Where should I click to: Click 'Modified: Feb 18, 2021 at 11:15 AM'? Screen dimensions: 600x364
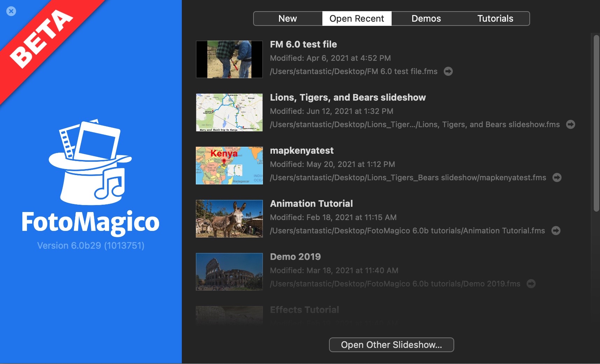pos(333,217)
